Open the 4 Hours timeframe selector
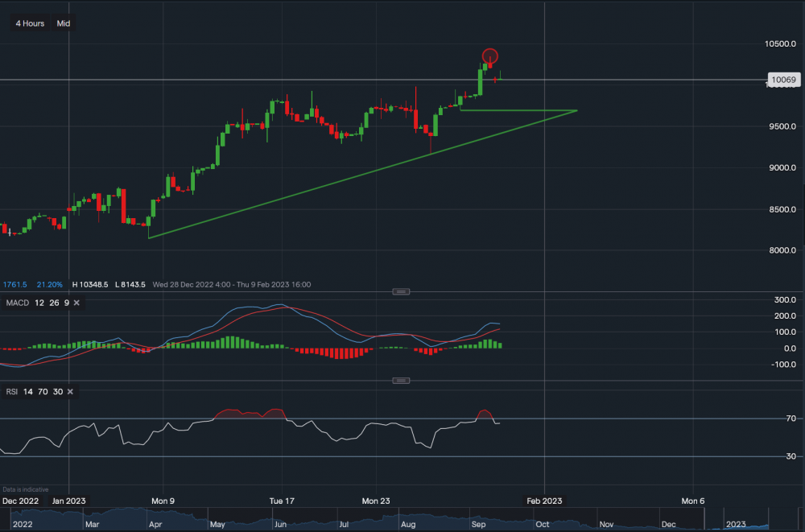This screenshot has width=805, height=532. [x=29, y=23]
